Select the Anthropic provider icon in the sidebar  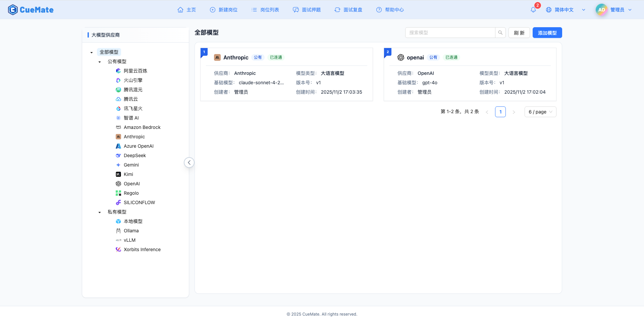click(118, 137)
